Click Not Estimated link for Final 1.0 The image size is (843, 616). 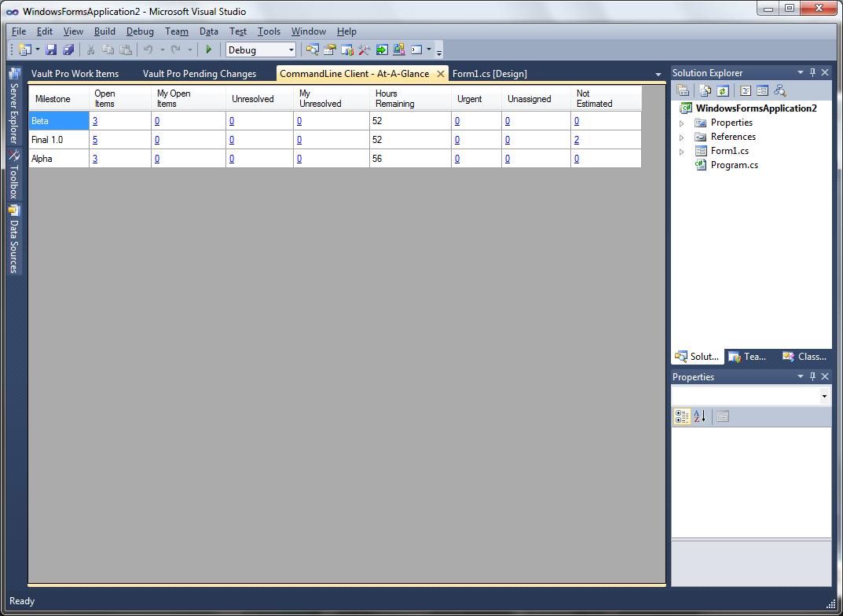[x=577, y=140]
